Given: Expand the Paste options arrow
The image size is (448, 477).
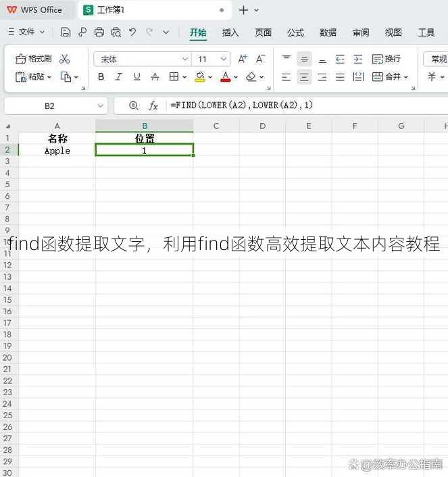Looking at the screenshot, I should click(49, 77).
